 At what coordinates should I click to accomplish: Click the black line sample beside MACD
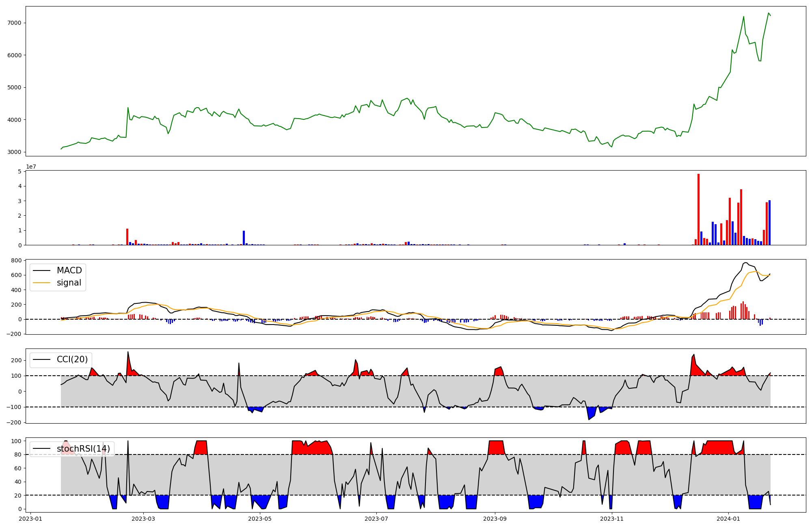(x=42, y=271)
